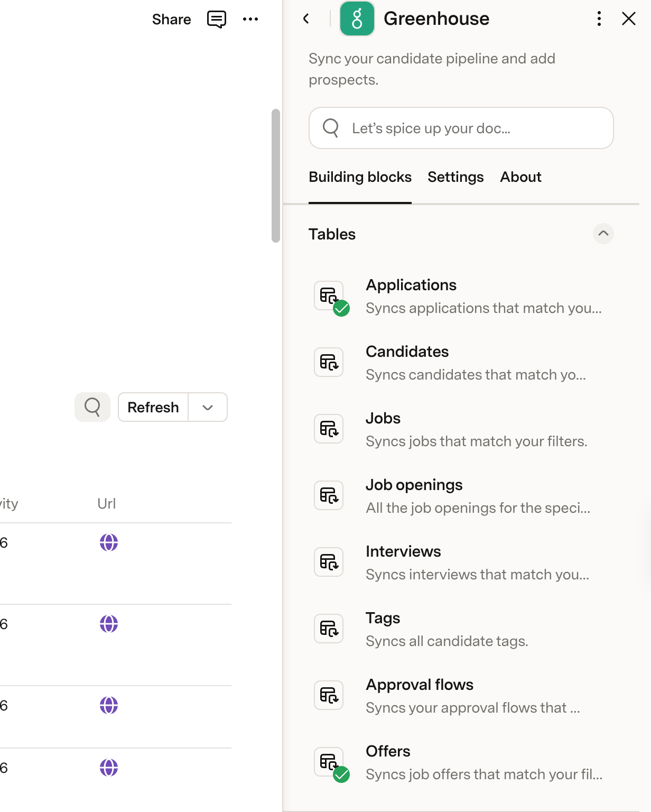The width and height of the screenshot is (651, 812).
Task: Click the Job openings sync table icon
Action: [329, 495]
